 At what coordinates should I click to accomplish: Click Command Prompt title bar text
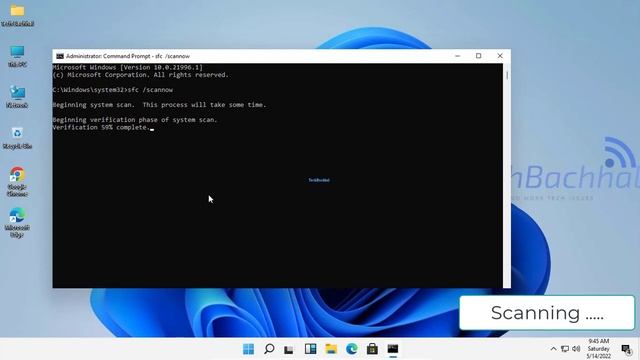coord(128,56)
